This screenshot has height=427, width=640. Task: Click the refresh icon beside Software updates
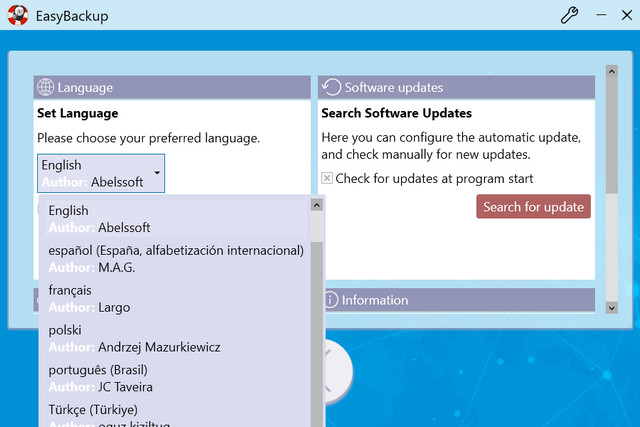click(332, 87)
